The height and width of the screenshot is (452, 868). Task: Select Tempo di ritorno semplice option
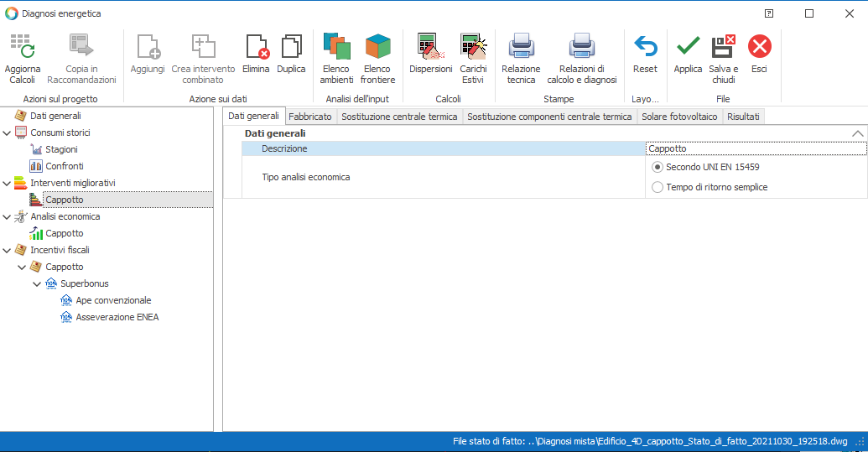(657, 187)
